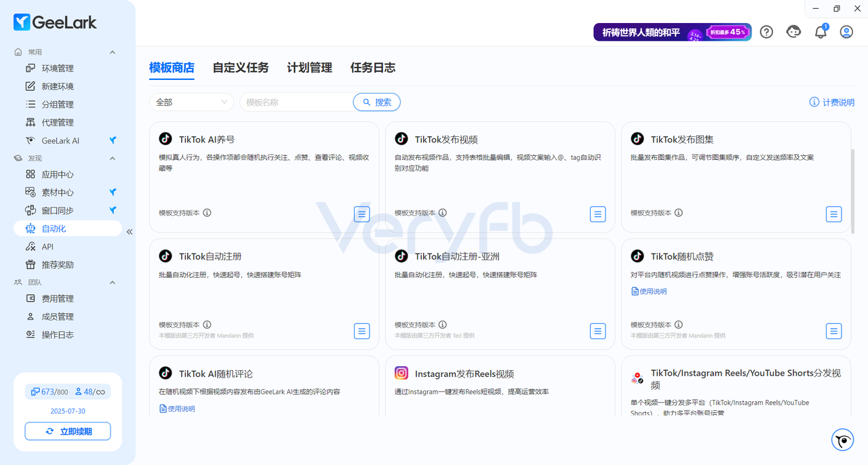868x465 pixels.
Task: Click the 立即续期 renew button
Action: [x=68, y=431]
